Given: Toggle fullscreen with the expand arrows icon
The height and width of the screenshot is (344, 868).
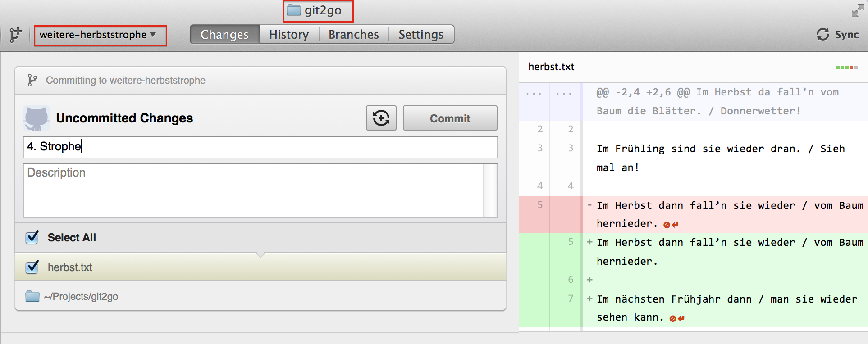Looking at the screenshot, I should coord(857,11).
